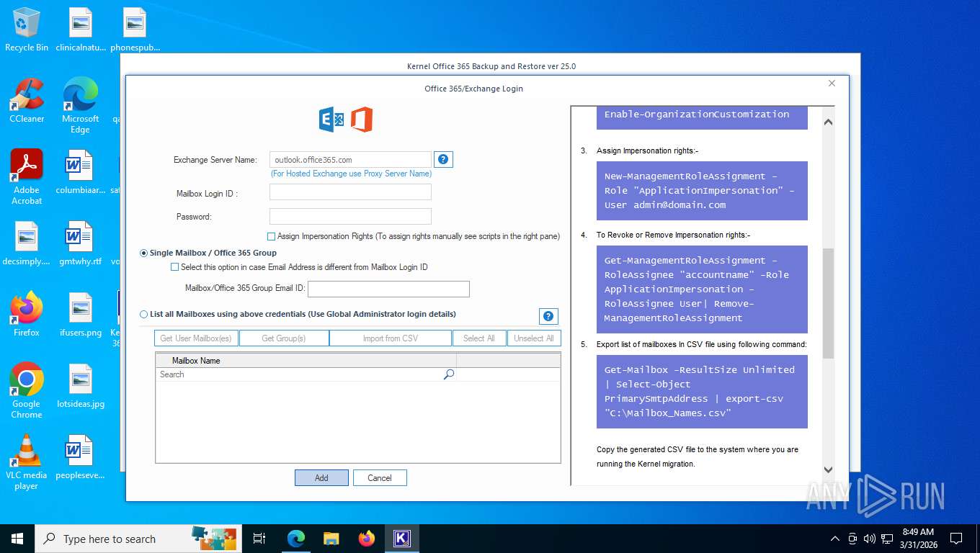The image size is (980, 553).
Task: Click the Add button
Action: [x=321, y=477]
